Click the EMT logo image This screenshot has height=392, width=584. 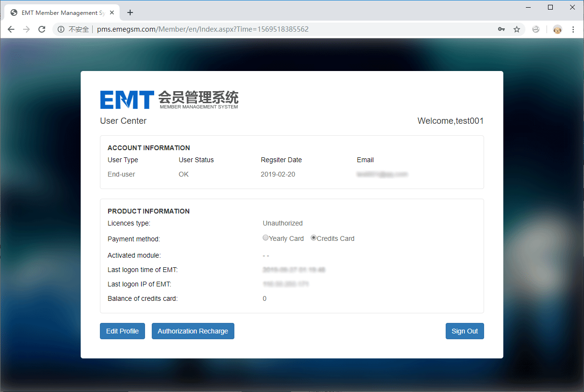(x=169, y=100)
